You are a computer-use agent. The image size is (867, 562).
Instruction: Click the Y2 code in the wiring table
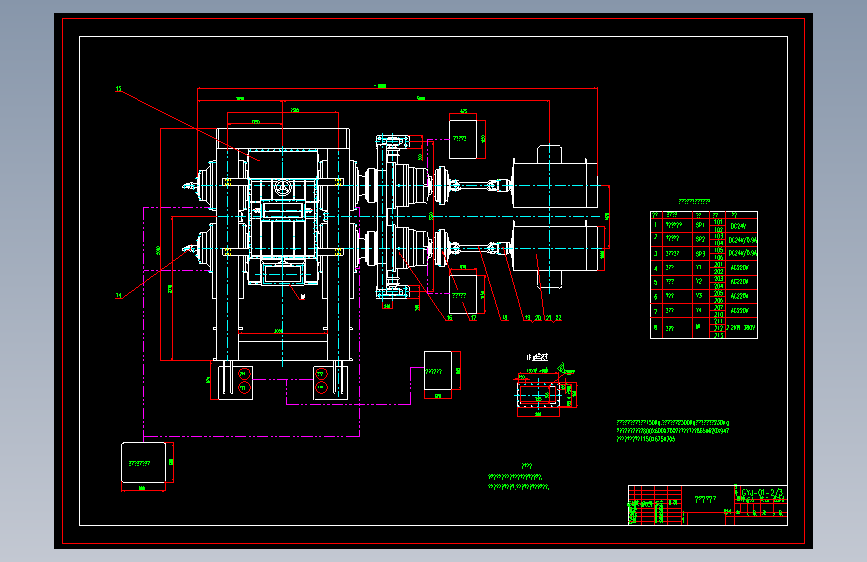pyautogui.click(x=698, y=281)
